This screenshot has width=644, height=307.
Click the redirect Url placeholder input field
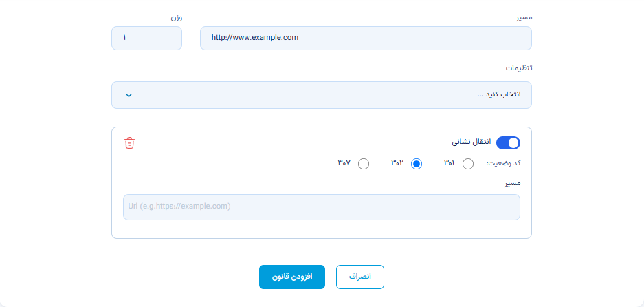point(322,207)
